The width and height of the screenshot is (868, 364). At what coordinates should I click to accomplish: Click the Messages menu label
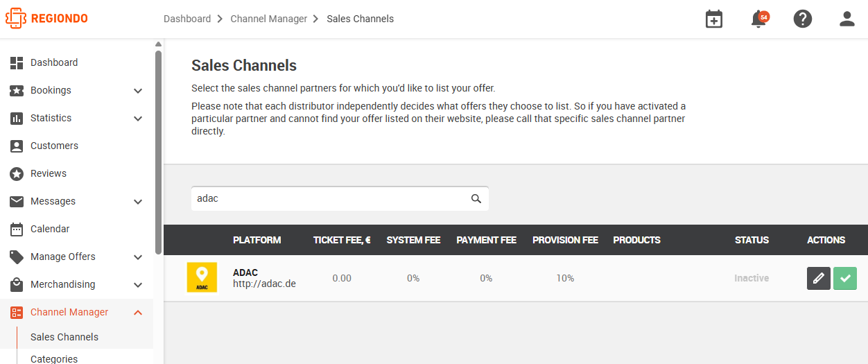[x=53, y=201]
